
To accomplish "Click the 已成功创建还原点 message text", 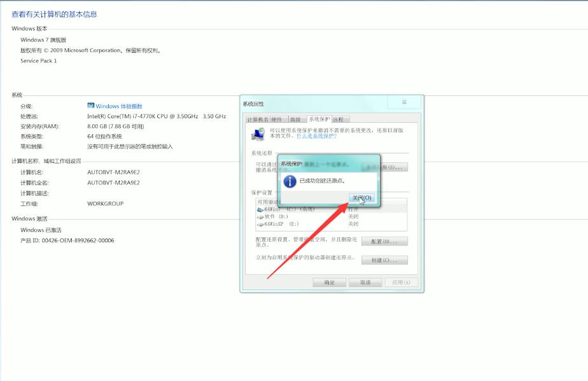I will [x=323, y=181].
